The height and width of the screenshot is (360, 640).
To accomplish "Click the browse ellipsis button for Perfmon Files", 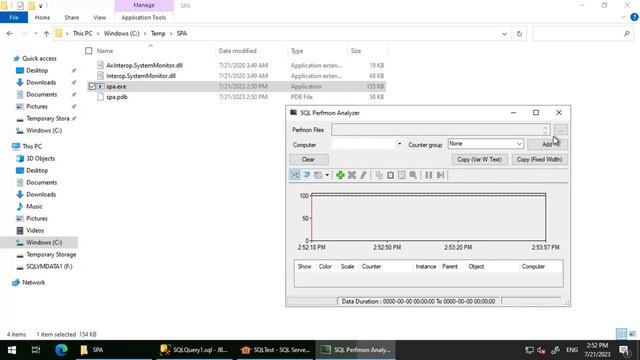I will 561,130.
